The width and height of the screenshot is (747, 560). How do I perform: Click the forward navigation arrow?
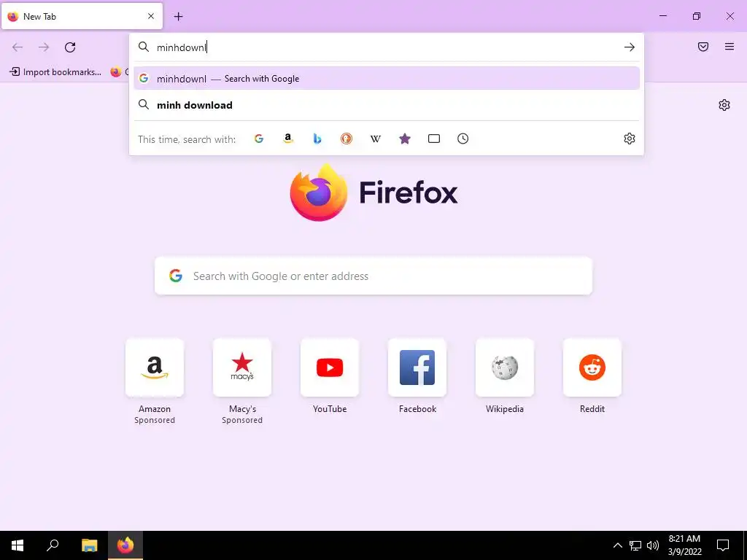[44, 47]
